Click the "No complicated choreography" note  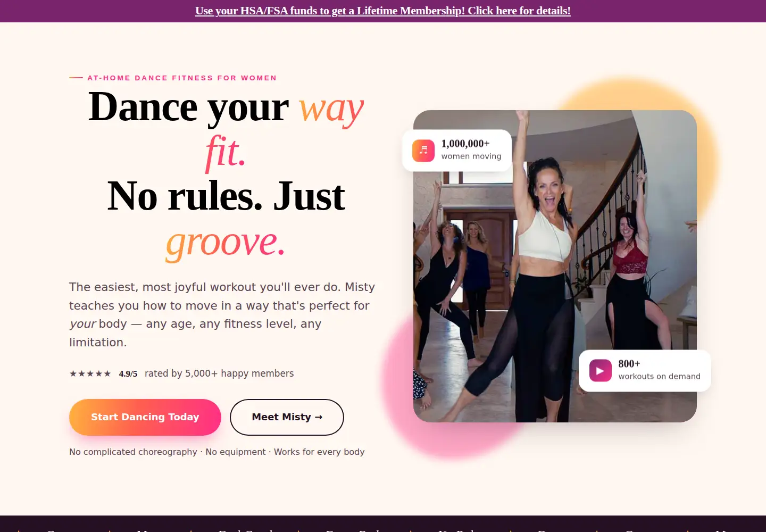133,452
